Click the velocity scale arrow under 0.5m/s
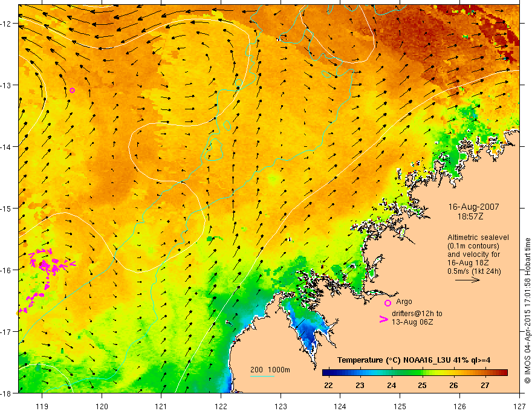The width and height of the screenshot is (532, 411). (x=467, y=280)
